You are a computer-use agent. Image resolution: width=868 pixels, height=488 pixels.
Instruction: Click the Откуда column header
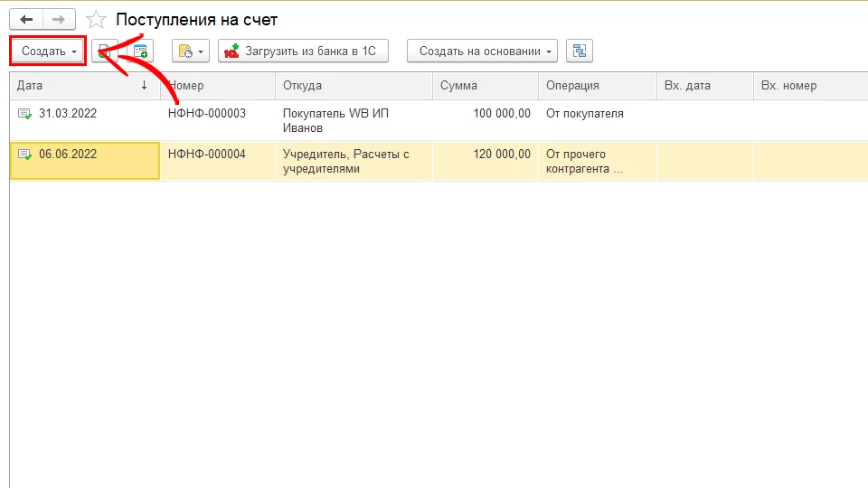[353, 86]
